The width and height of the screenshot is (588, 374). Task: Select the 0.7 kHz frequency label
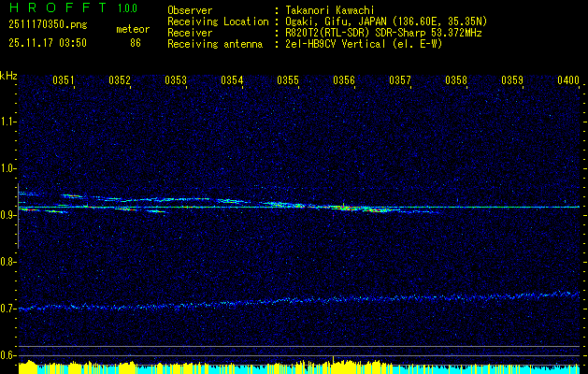pyautogui.click(x=8, y=308)
